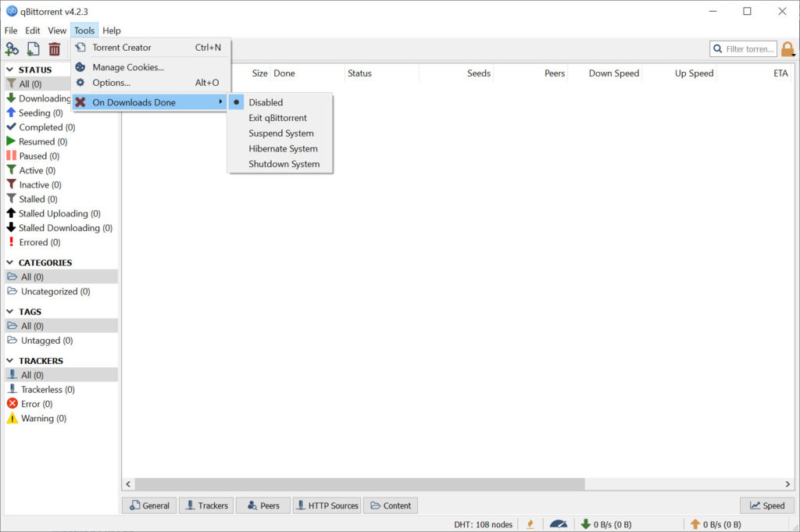The width and height of the screenshot is (800, 532).
Task: Click the Add torrent file icon
Action: coord(33,49)
